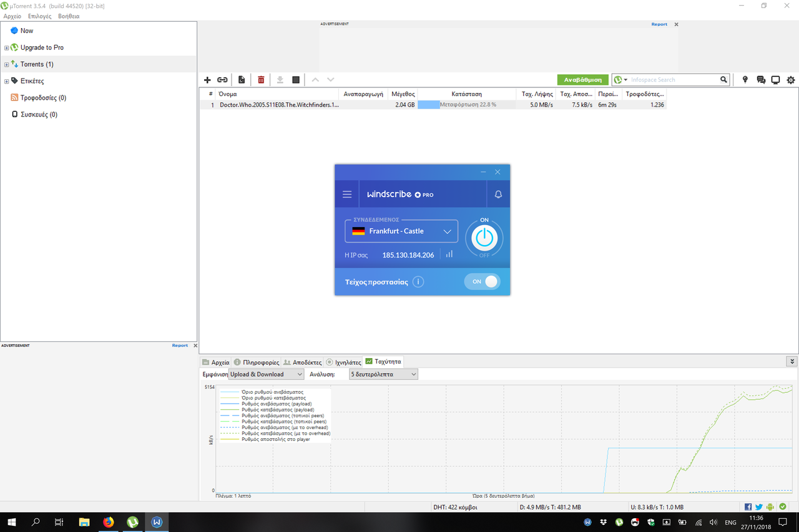Add torrent from URL link icon
This screenshot has width=799, height=532.
pyautogui.click(x=222, y=80)
